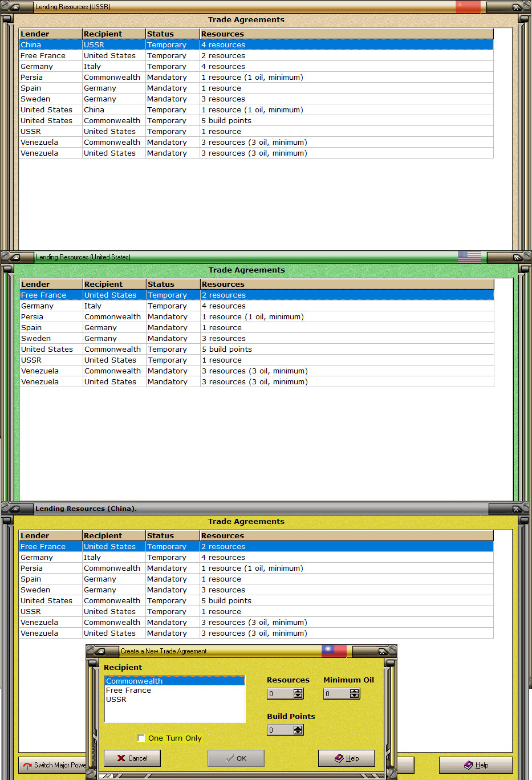532x780 pixels.
Task: Increase the Resources spinner value
Action: tap(298, 691)
